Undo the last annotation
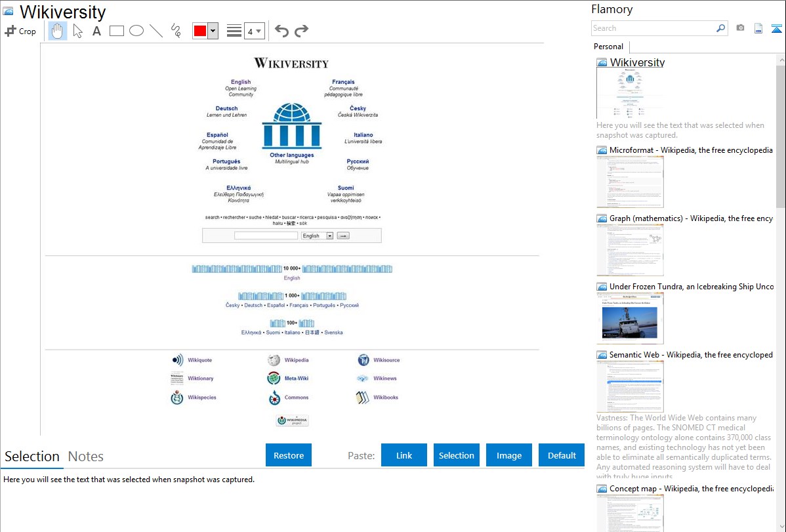The height and width of the screenshot is (532, 786). (x=281, y=31)
